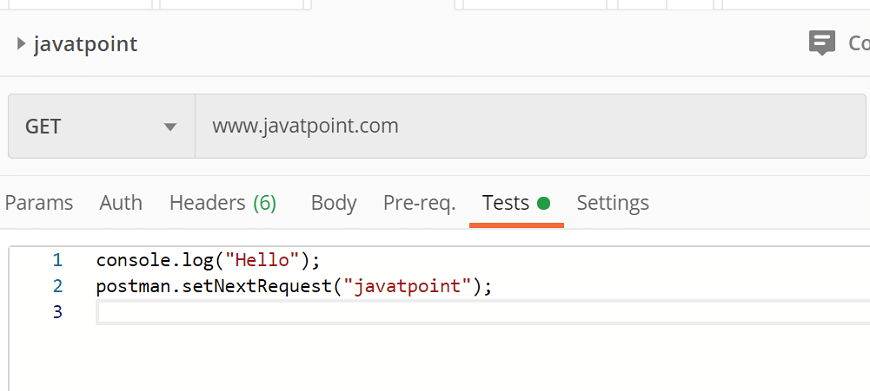
Task: Open the Pre-req. tab
Action: [x=419, y=204]
